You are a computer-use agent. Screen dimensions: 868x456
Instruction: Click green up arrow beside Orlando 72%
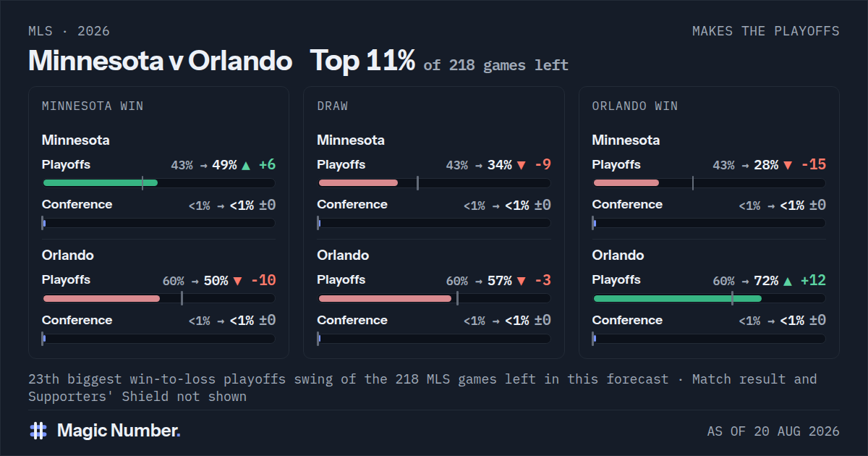click(x=788, y=281)
